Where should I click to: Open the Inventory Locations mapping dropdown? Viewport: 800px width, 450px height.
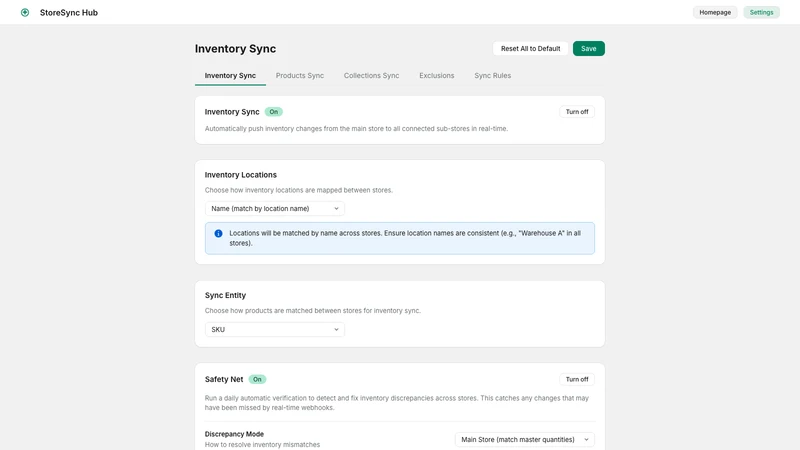(x=274, y=209)
